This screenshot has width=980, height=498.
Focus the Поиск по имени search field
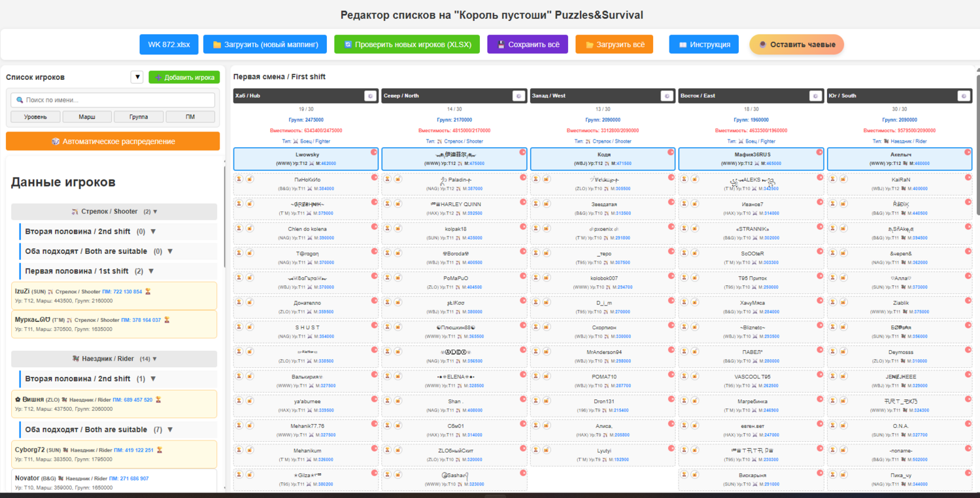click(x=112, y=100)
